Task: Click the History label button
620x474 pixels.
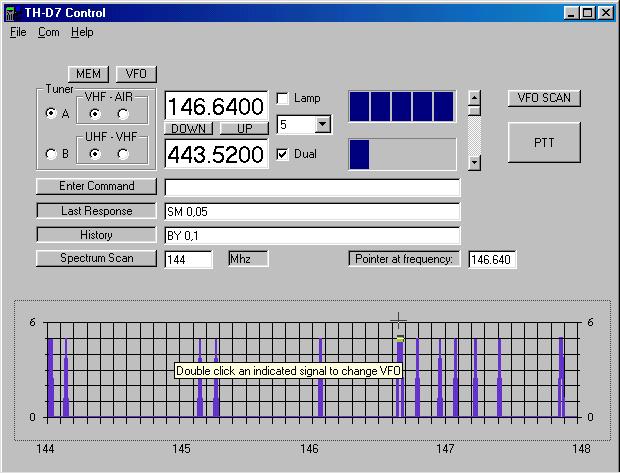Action: pos(96,235)
